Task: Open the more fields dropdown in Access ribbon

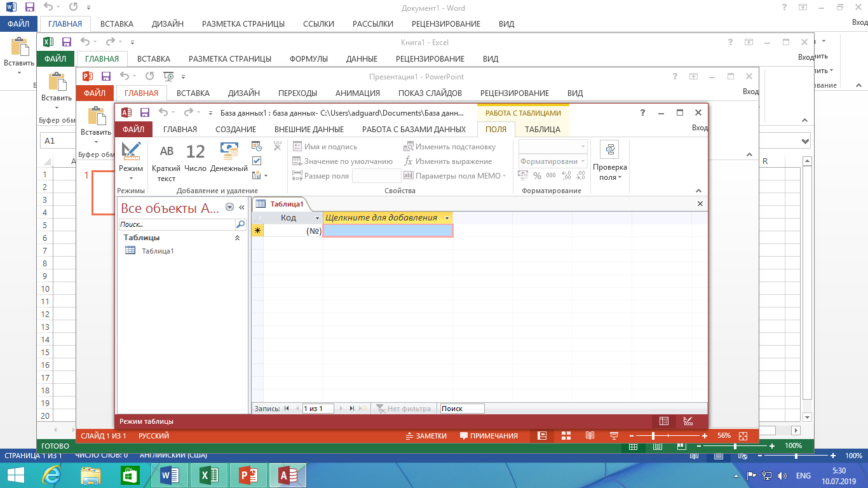Action: pos(260,175)
